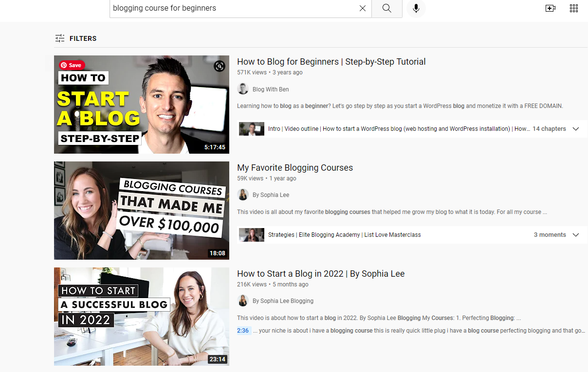Click transcript snippet 'your niche is about'
The image size is (588, 372).
(419, 331)
